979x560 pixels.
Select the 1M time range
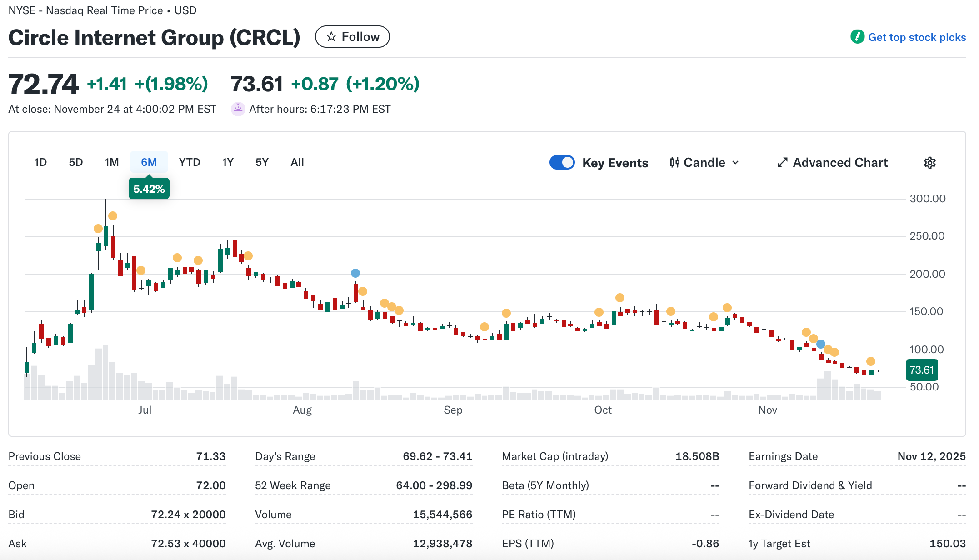pos(111,162)
